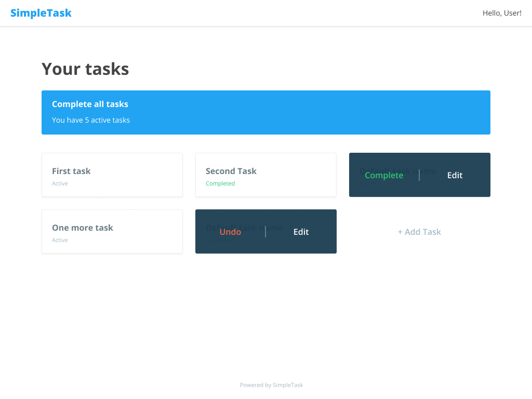This screenshot has height=399, width=532.
Task: Open the Second Task card
Action: (266, 175)
